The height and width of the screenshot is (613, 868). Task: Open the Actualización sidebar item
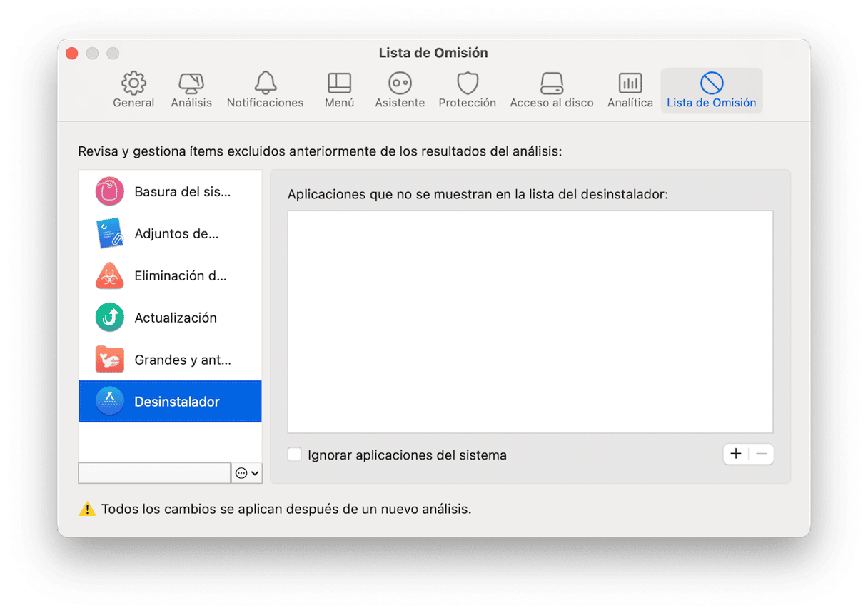pos(170,318)
